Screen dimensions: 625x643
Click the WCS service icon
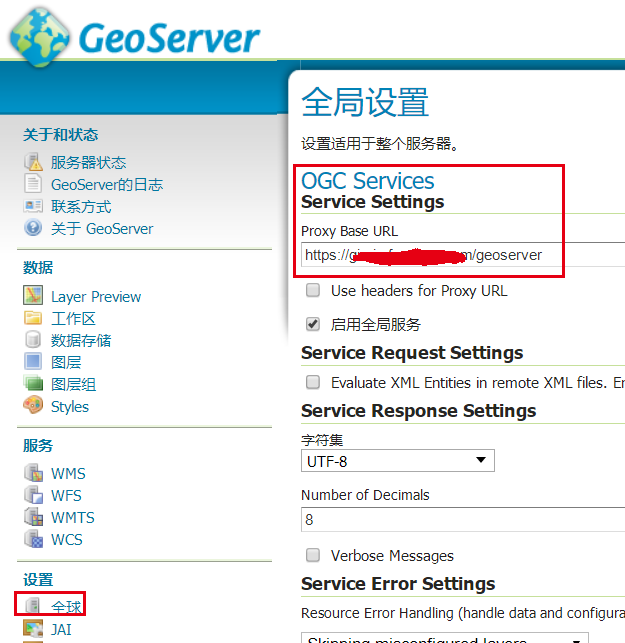pos(33,539)
